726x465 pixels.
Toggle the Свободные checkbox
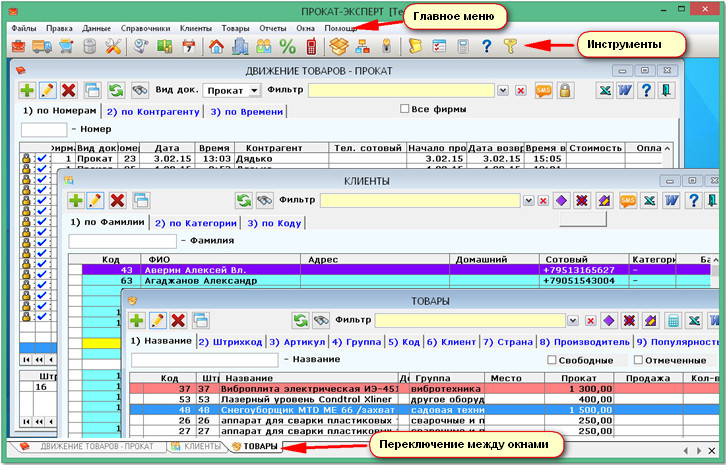point(552,360)
